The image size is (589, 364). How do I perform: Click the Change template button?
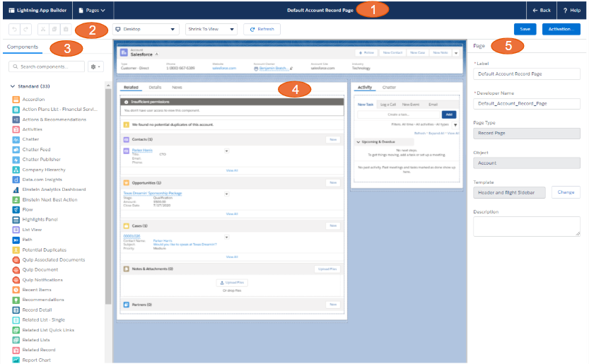coord(566,192)
